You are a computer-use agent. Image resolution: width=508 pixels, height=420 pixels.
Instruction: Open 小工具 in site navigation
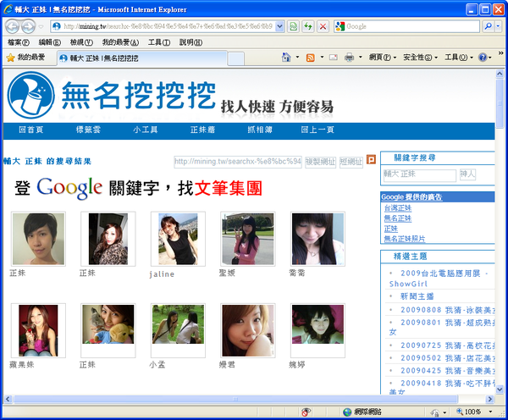click(146, 130)
